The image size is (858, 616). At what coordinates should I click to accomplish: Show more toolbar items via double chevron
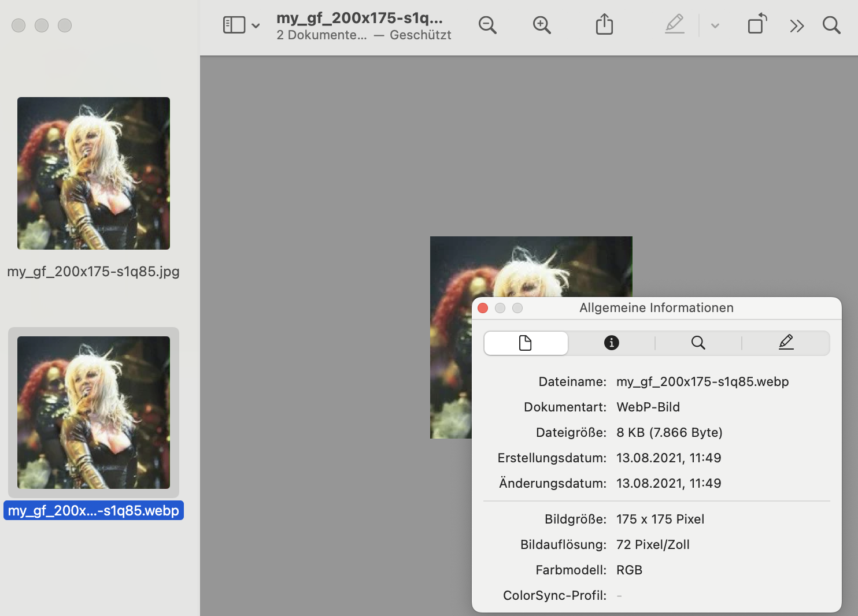(x=797, y=25)
